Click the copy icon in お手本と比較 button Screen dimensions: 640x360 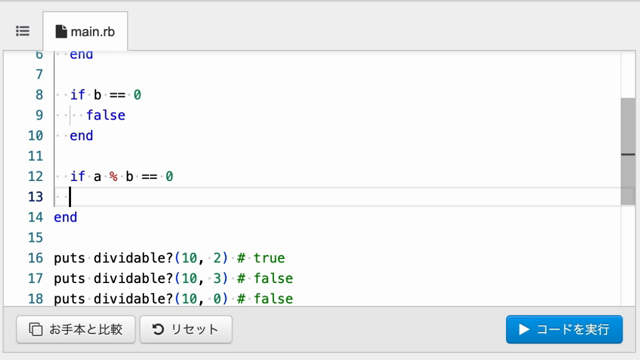tap(36, 329)
